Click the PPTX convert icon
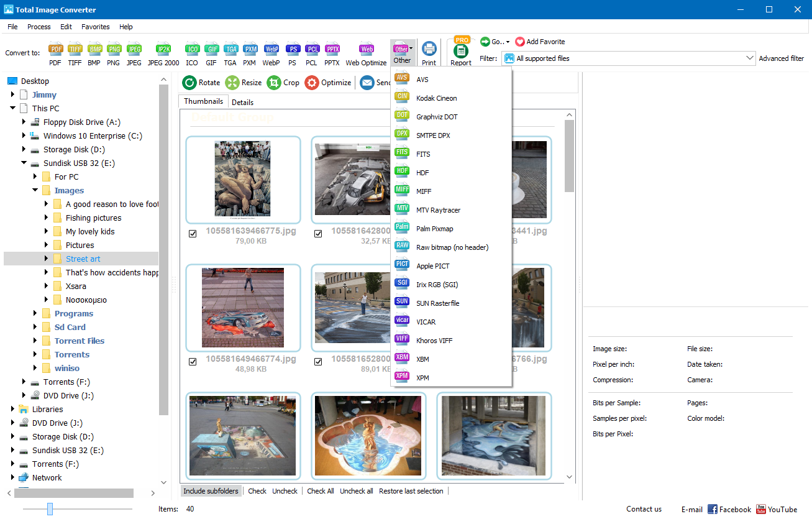 coord(332,54)
